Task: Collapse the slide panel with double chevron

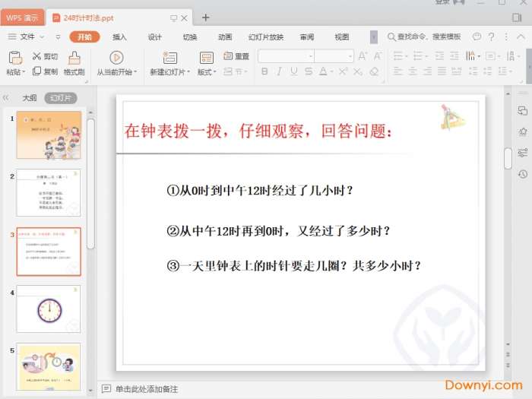Action: pos(6,98)
